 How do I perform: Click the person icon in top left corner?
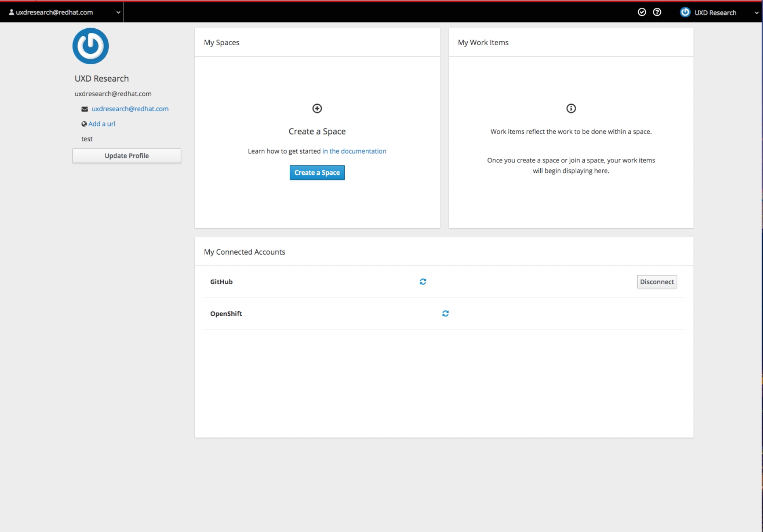(12, 12)
